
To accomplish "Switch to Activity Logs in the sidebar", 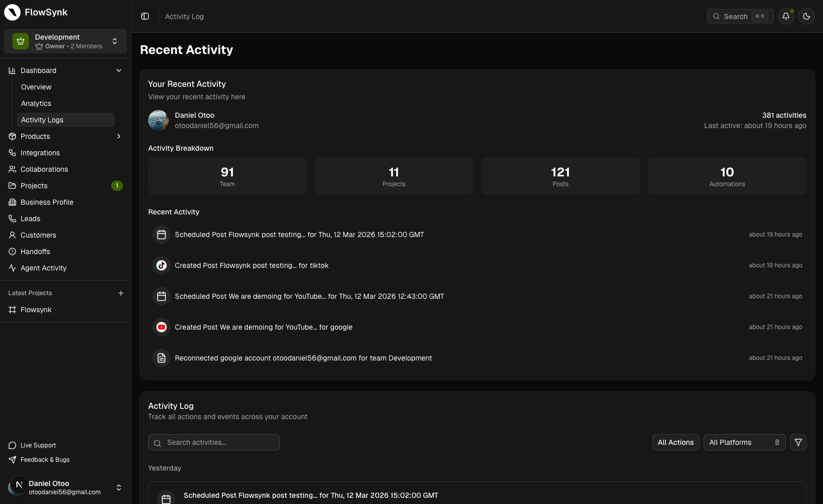I will [43, 120].
